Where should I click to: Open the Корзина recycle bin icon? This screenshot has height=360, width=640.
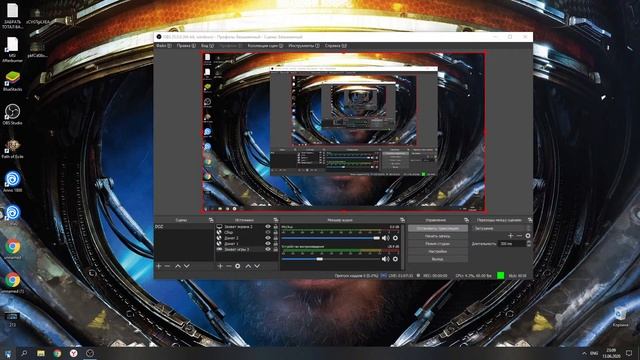click(620, 317)
